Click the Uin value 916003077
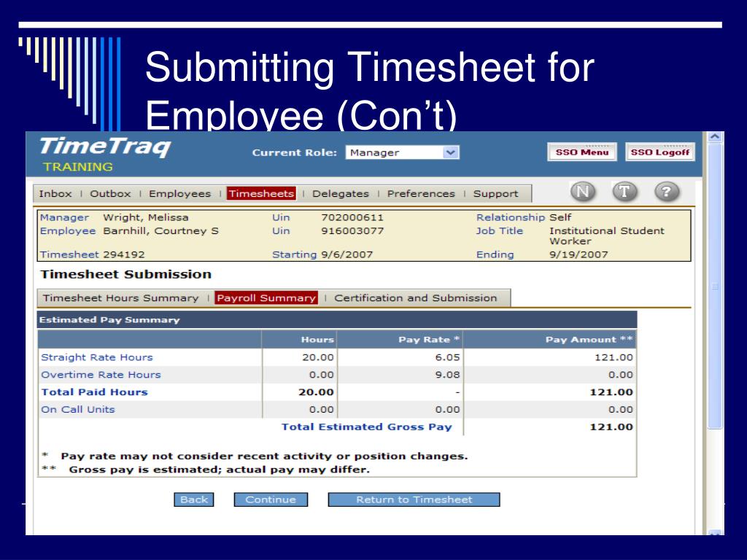 [x=352, y=231]
